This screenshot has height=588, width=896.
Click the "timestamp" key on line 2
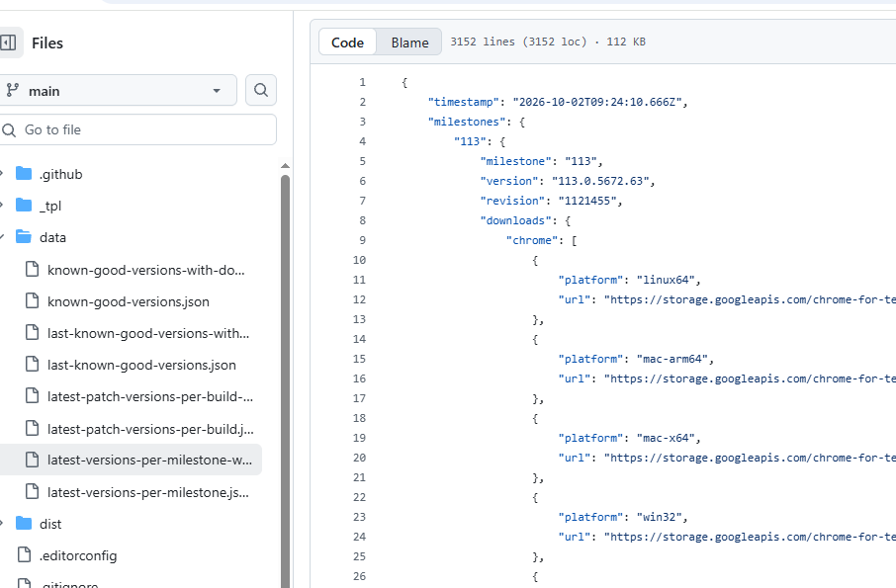click(464, 102)
